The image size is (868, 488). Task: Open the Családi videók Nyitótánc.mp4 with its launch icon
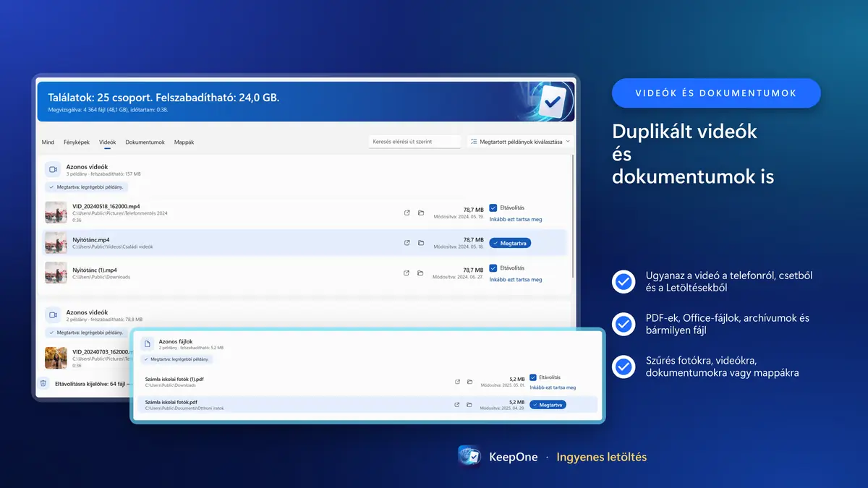tap(407, 243)
